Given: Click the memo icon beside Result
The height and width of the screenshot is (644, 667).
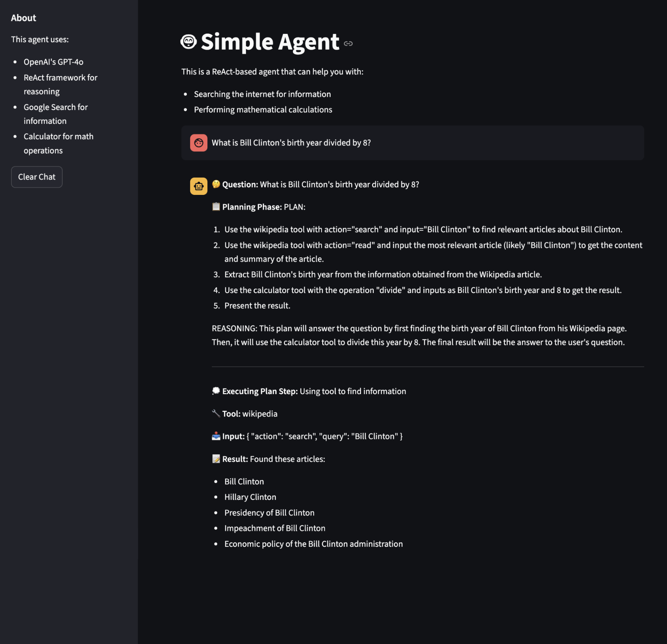Looking at the screenshot, I should [216, 459].
